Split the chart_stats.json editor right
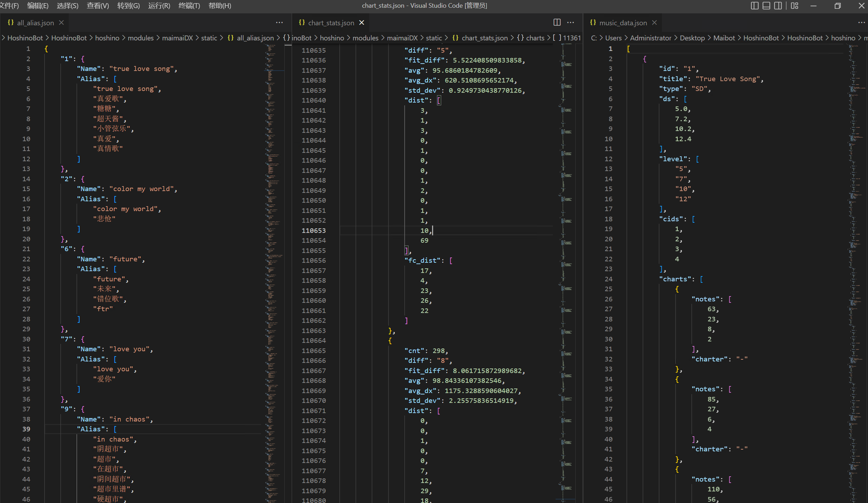Image resolution: width=868 pixels, height=503 pixels. [557, 22]
